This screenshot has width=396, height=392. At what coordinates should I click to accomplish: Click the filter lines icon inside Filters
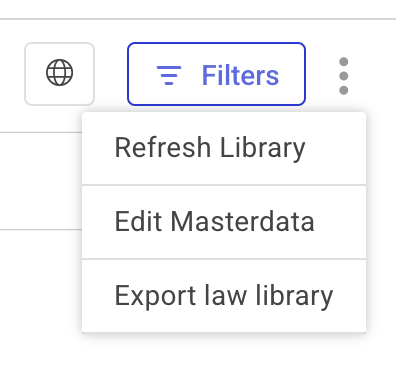(169, 75)
